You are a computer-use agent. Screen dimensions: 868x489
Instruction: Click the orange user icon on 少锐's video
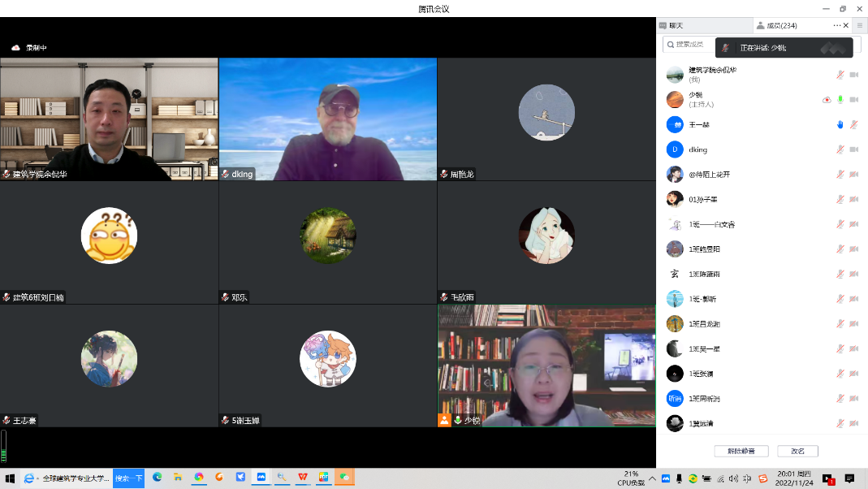(444, 420)
